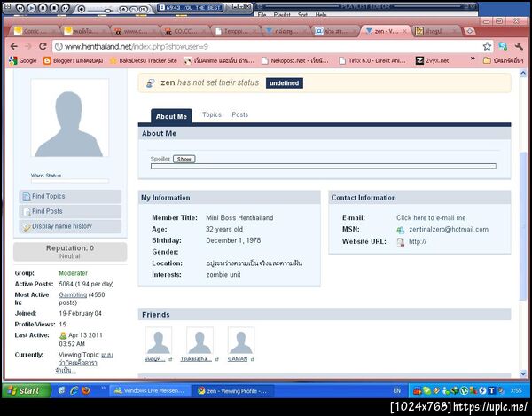Open friend Tpakasaha profile link
The width and height of the screenshot is (532, 416).
pyautogui.click(x=196, y=359)
